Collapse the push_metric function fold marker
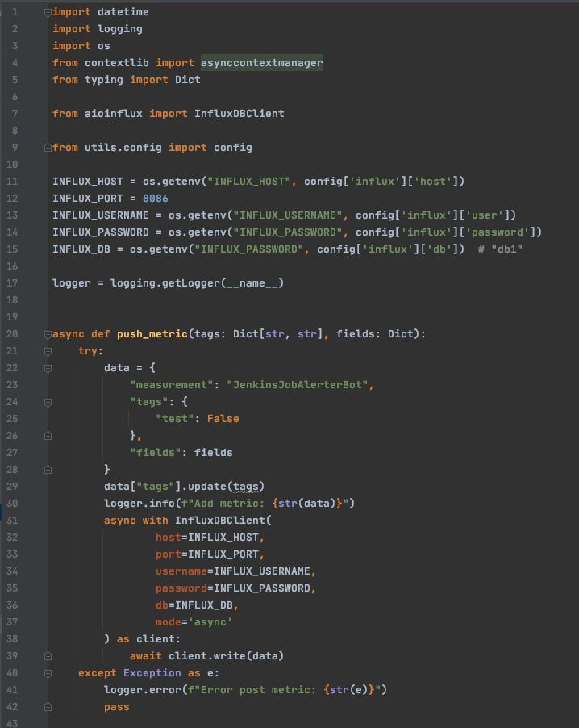Screen dimensions: 579x728 click(48, 334)
